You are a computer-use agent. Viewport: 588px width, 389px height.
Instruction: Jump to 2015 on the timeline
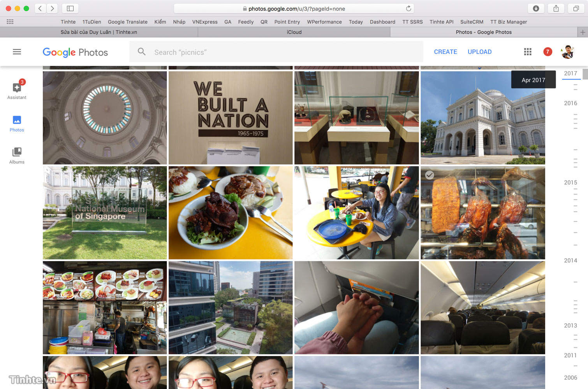coord(570,182)
